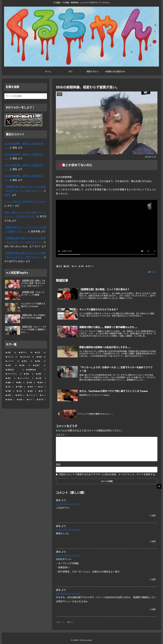This screenshot has width=163, height=644.
Task: Expand the ホーム nav dropdown chevron
Action: click(x=58, y=72)
